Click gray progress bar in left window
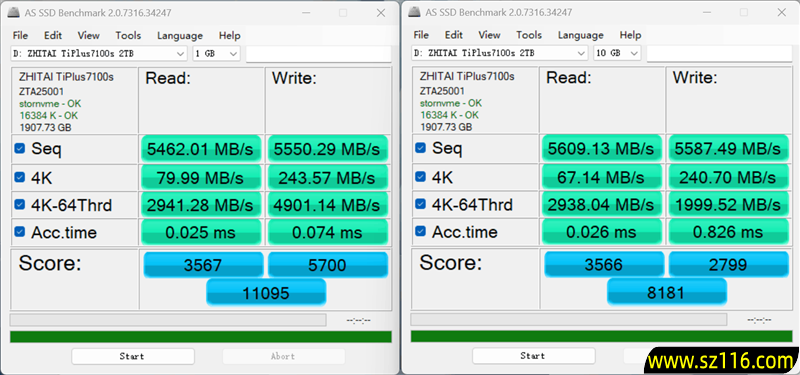 click(168, 320)
